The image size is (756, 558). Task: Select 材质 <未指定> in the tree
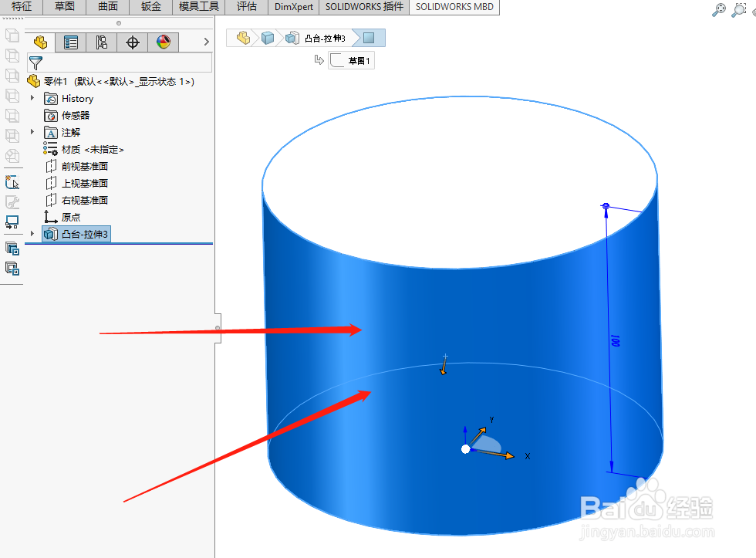point(83,150)
